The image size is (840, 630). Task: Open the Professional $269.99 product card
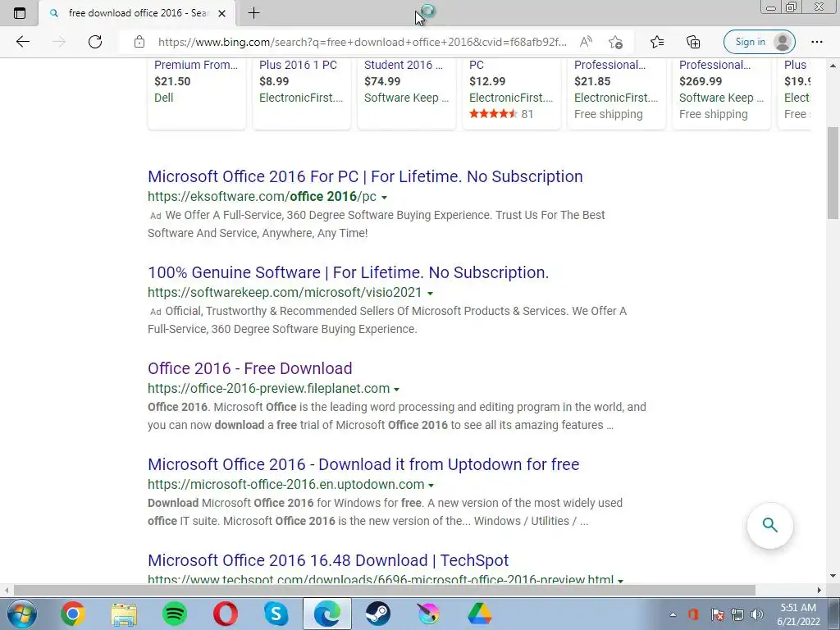(722, 93)
